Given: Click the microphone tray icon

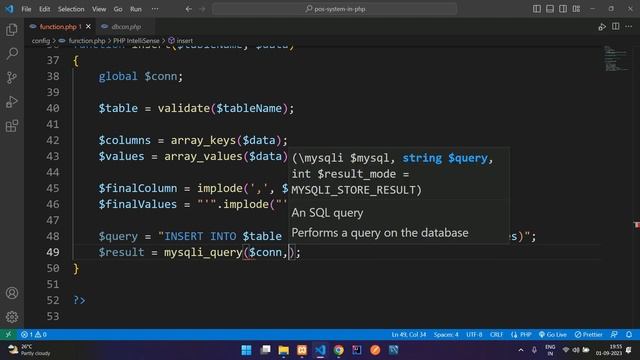Looking at the screenshot, I should [534, 350].
